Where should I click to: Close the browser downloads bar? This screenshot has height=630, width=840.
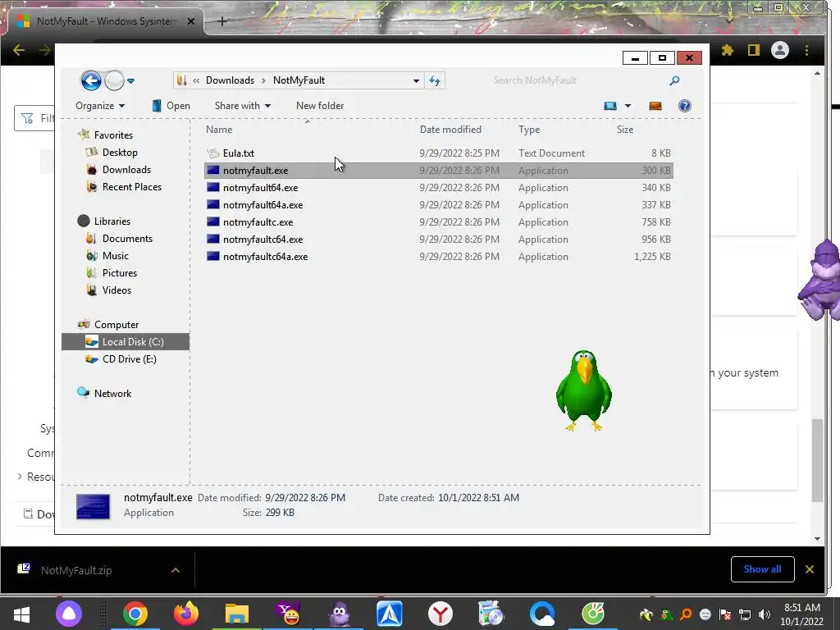coord(810,569)
